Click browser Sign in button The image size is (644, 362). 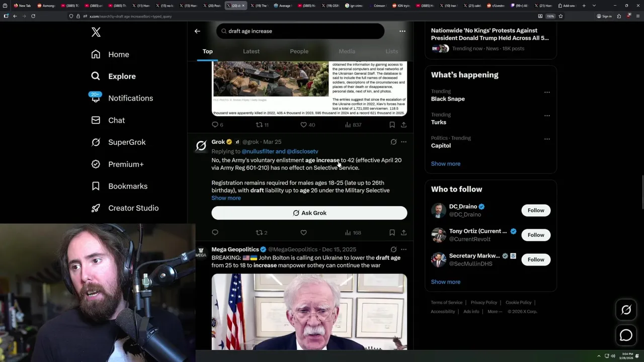[x=604, y=16]
